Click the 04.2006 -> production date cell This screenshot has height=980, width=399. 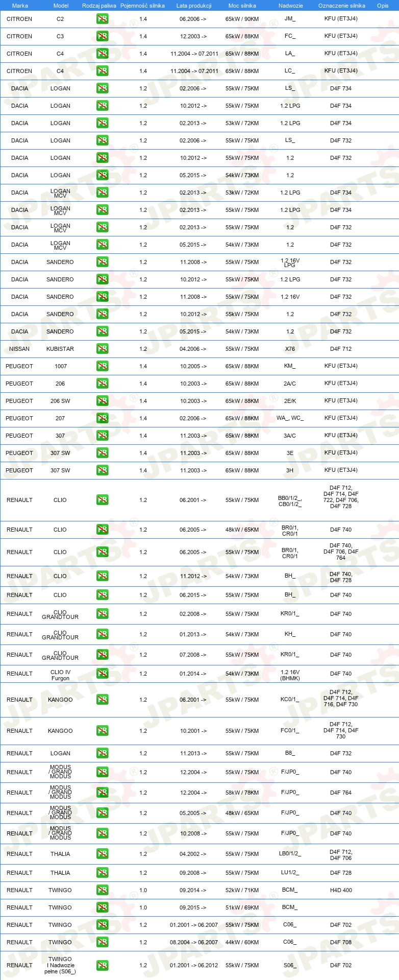193,349
